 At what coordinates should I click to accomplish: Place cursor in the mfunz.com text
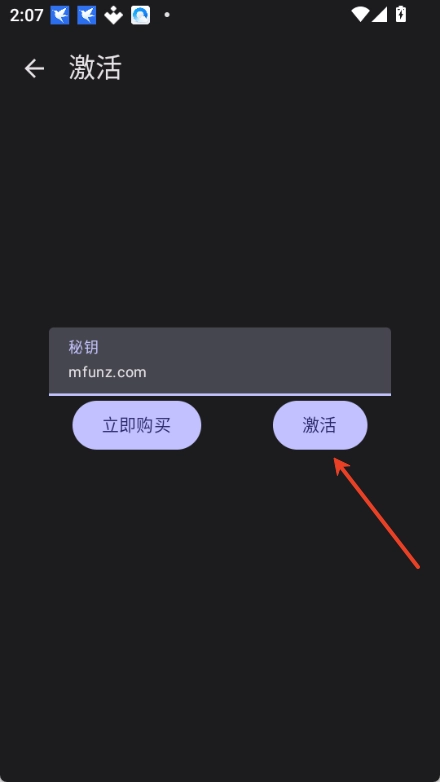[x=107, y=372]
